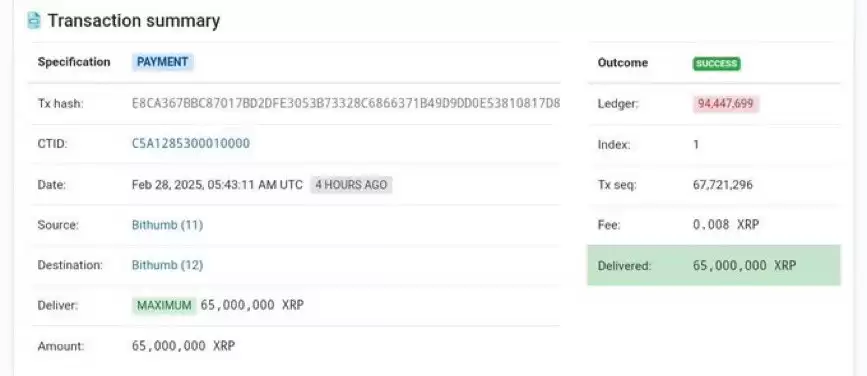This screenshot has height=376, width=867.
Task: Click the Transaction summary document icon
Action: (x=34, y=20)
